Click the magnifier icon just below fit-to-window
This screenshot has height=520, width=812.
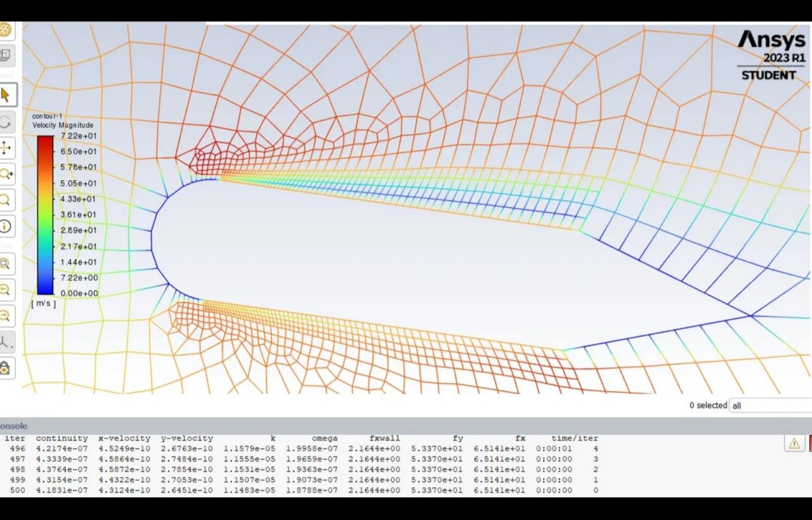click(5, 290)
